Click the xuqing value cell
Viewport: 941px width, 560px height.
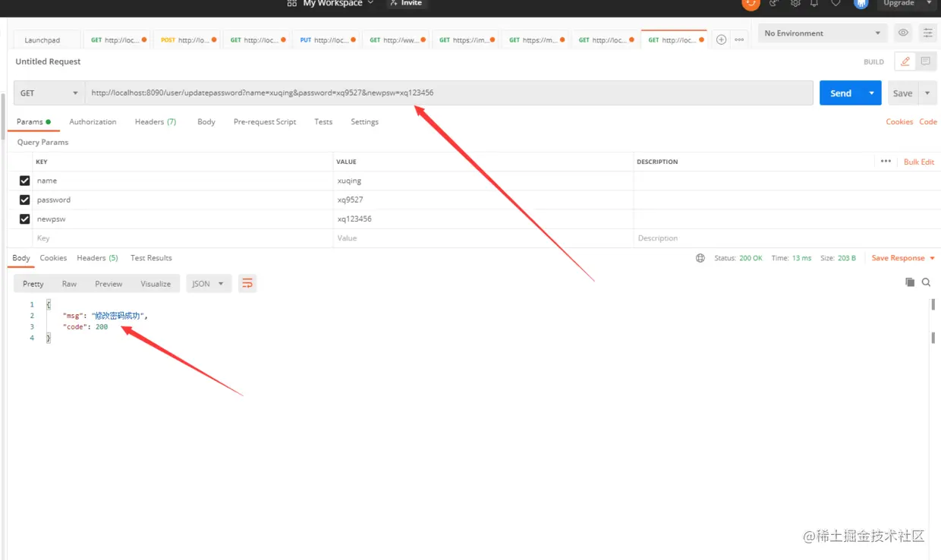pyautogui.click(x=483, y=181)
